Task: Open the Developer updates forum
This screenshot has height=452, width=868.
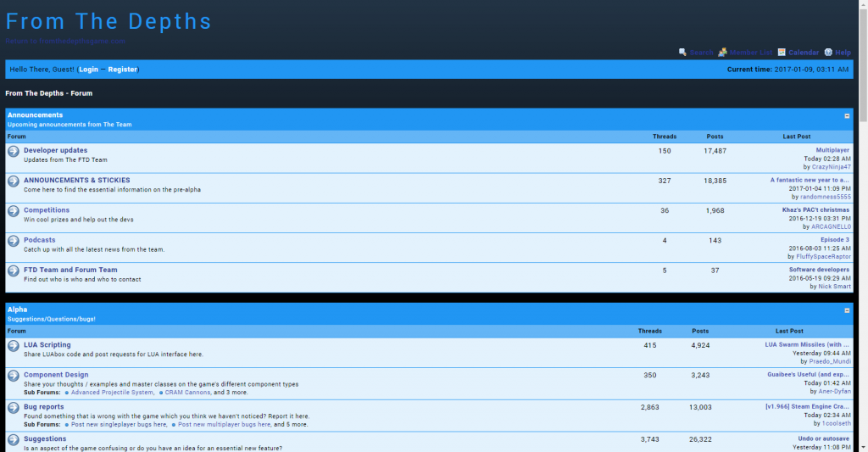Action: tap(55, 150)
